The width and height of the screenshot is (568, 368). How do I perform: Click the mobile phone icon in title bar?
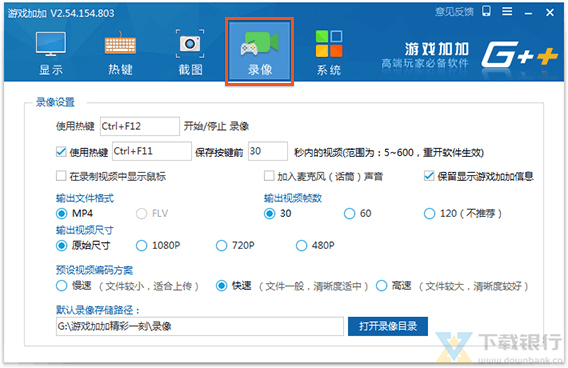[x=486, y=11]
